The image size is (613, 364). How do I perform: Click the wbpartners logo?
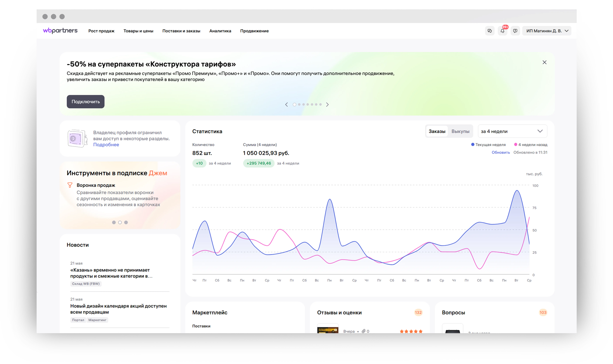coord(60,31)
